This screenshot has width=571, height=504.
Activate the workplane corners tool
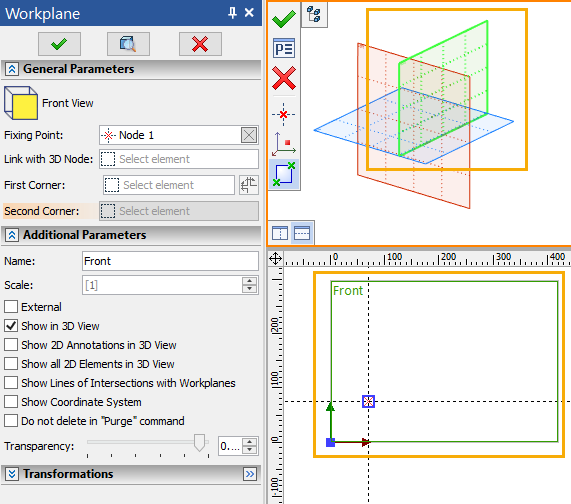[x=284, y=174]
